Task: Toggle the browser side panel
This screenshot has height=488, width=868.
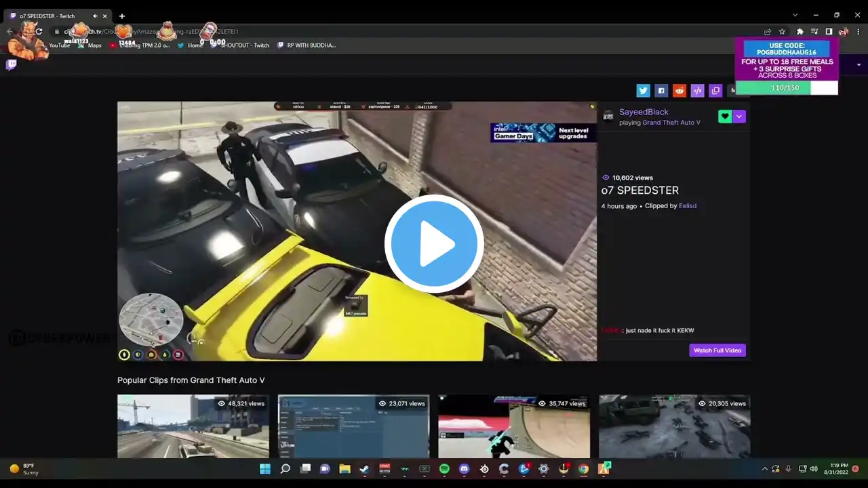Action: (829, 31)
